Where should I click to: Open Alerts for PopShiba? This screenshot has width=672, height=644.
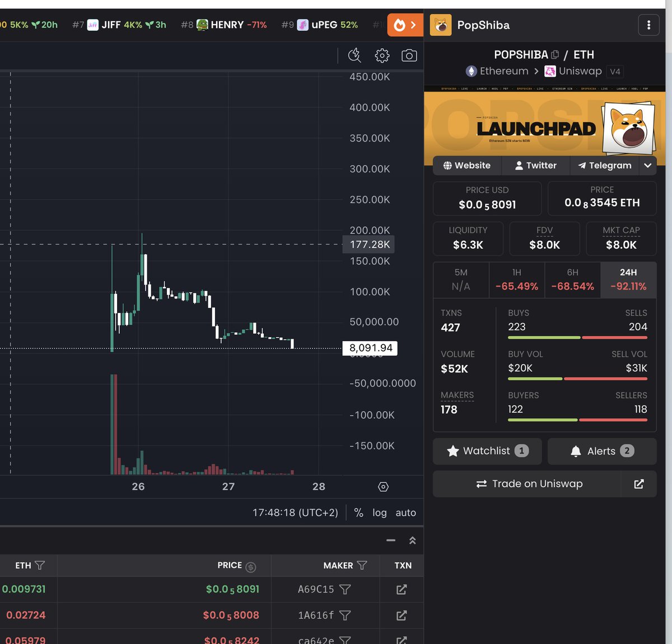click(602, 451)
